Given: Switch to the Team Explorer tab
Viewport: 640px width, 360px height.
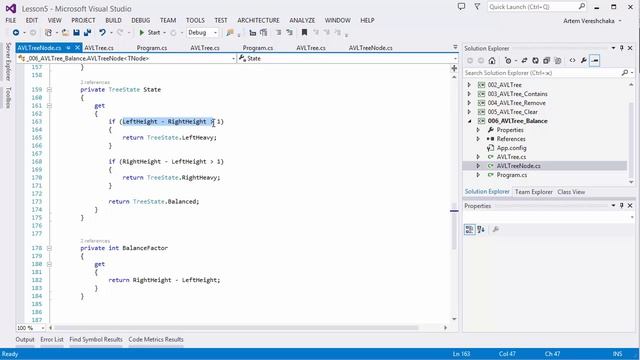Looking at the screenshot, I should [533, 192].
